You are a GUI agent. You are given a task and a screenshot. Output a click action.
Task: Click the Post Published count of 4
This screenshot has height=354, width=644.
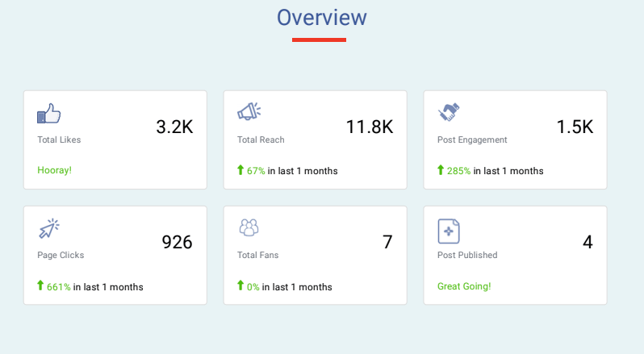pyautogui.click(x=588, y=242)
